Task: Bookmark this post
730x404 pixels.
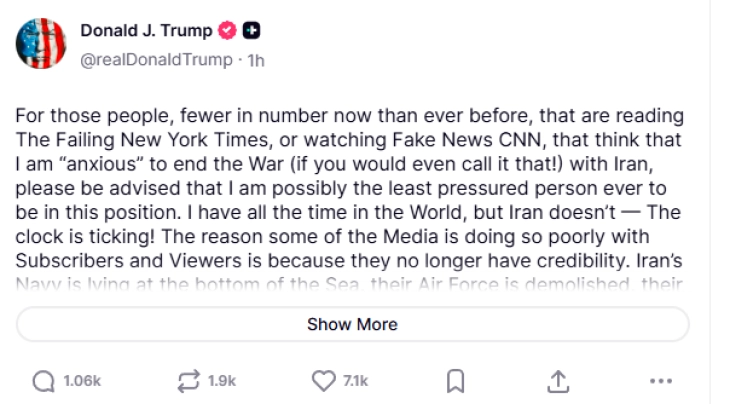Action: pos(454,381)
